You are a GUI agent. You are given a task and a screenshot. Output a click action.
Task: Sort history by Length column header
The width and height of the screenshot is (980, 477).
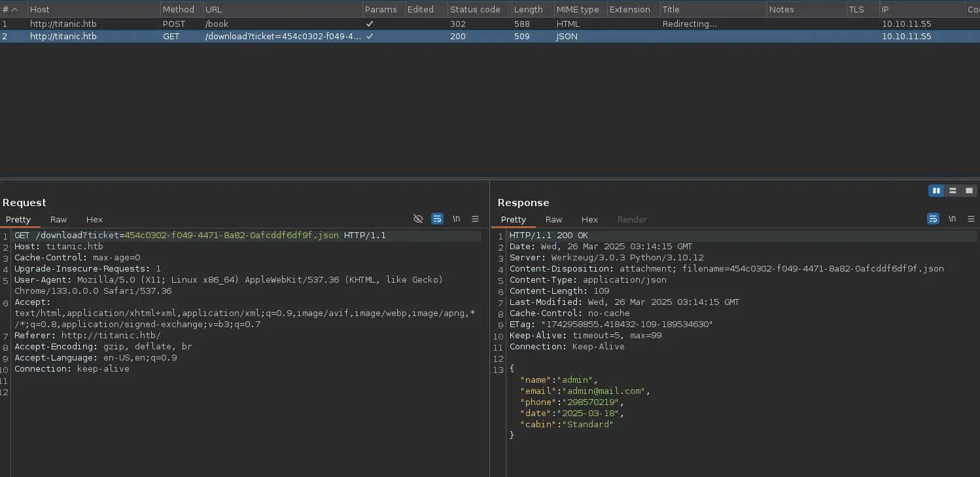pyautogui.click(x=532, y=9)
